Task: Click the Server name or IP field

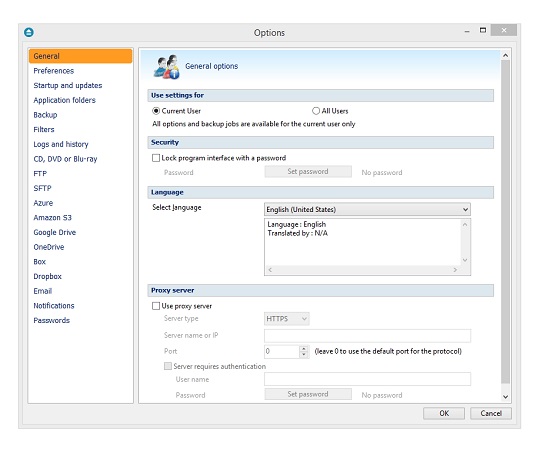Action: click(367, 335)
